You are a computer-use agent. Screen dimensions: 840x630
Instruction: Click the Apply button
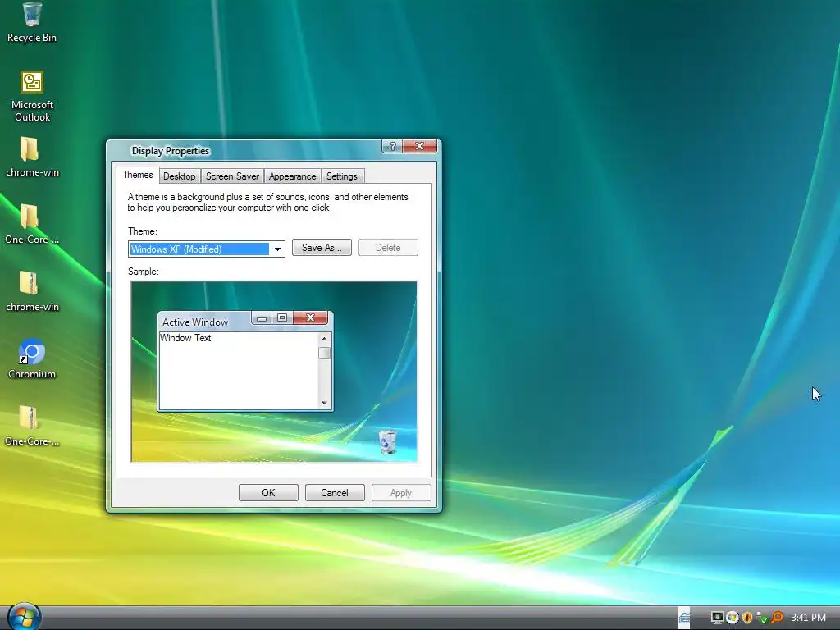coord(400,493)
